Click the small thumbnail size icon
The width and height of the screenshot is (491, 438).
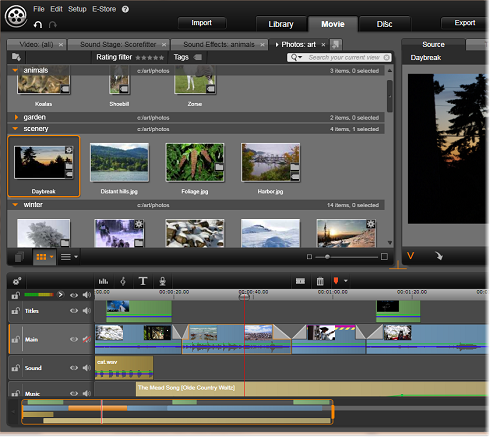(309, 257)
